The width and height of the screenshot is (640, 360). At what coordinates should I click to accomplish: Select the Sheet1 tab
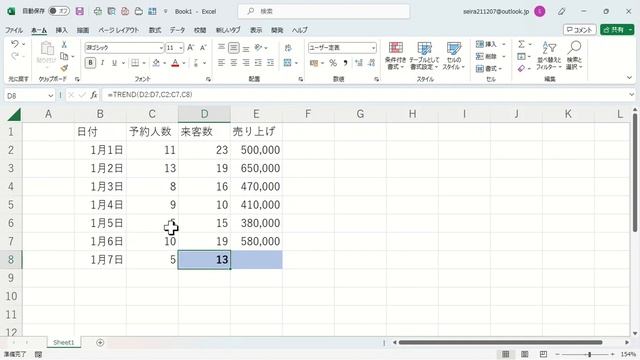[x=64, y=342]
